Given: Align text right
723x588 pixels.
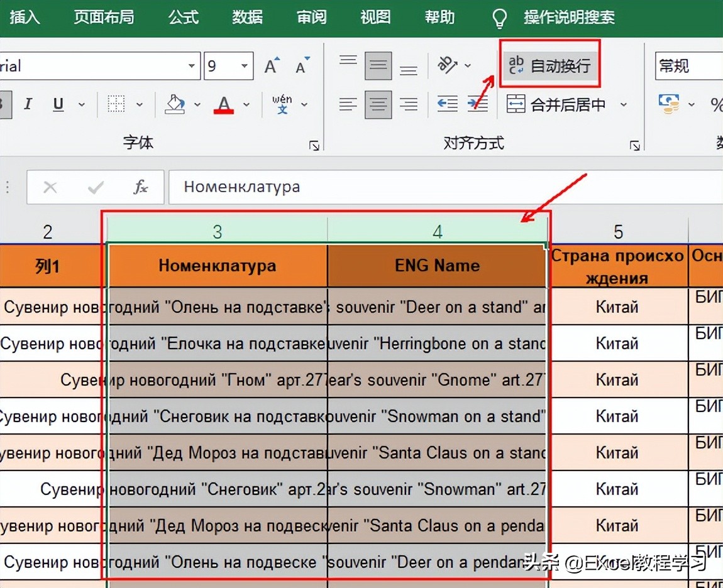Looking at the screenshot, I should 409,105.
